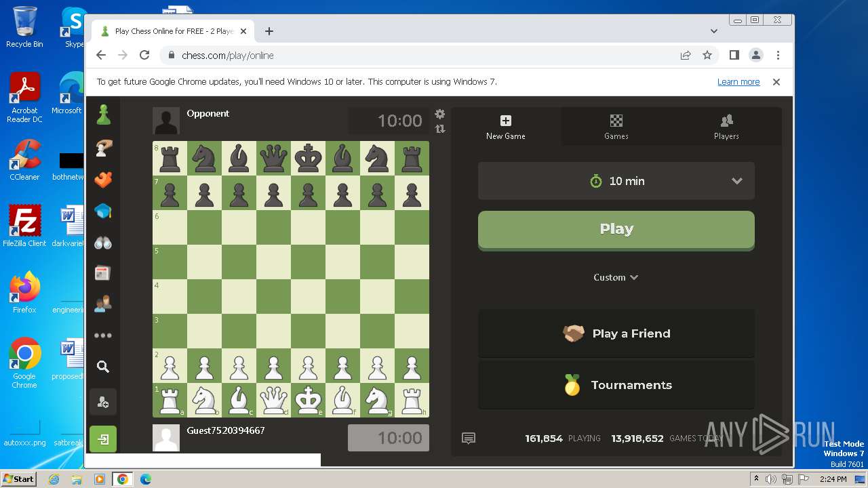Select the black knight on b8
Image resolution: width=868 pixels, height=488 pixels.
pos(204,158)
